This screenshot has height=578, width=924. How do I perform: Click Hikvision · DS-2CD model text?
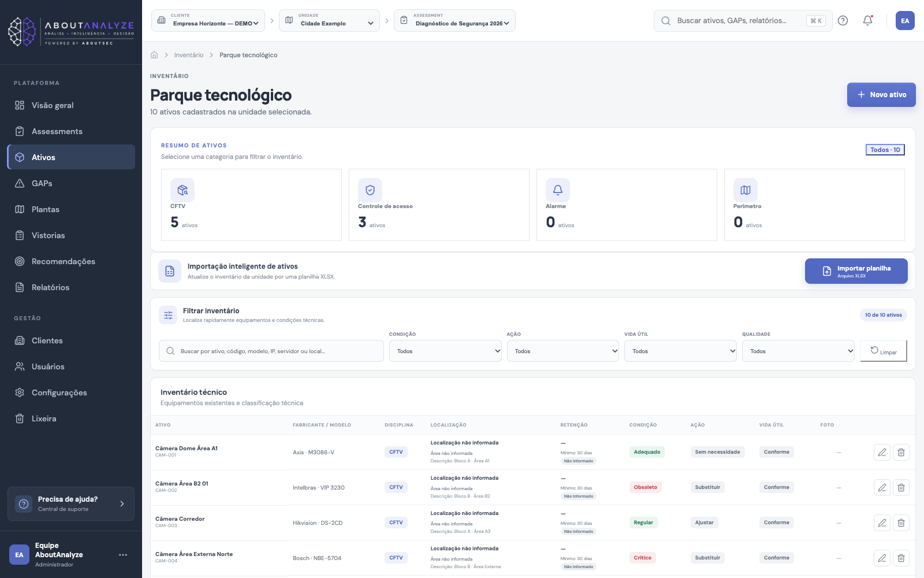[318, 523]
